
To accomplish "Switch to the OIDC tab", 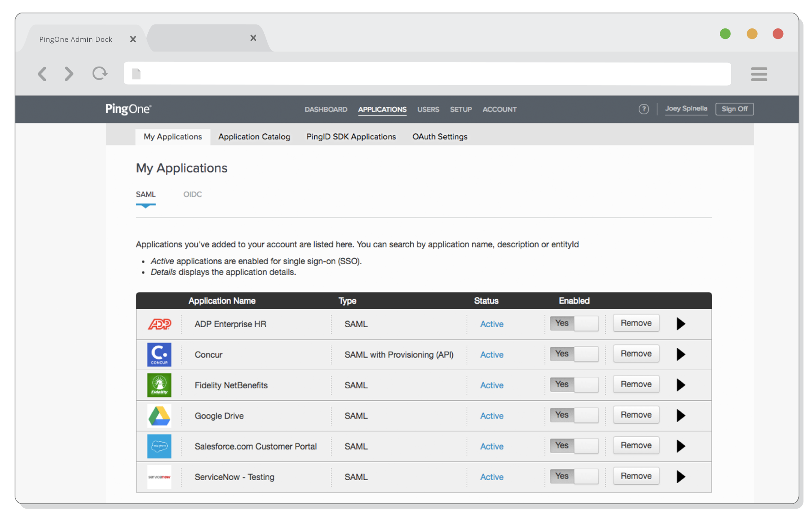I will [x=192, y=194].
